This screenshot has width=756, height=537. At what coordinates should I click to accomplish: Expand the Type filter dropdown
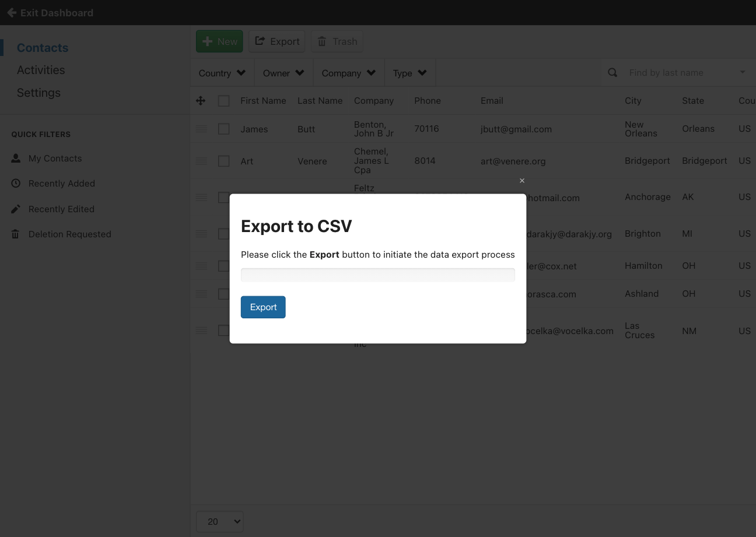coord(409,73)
